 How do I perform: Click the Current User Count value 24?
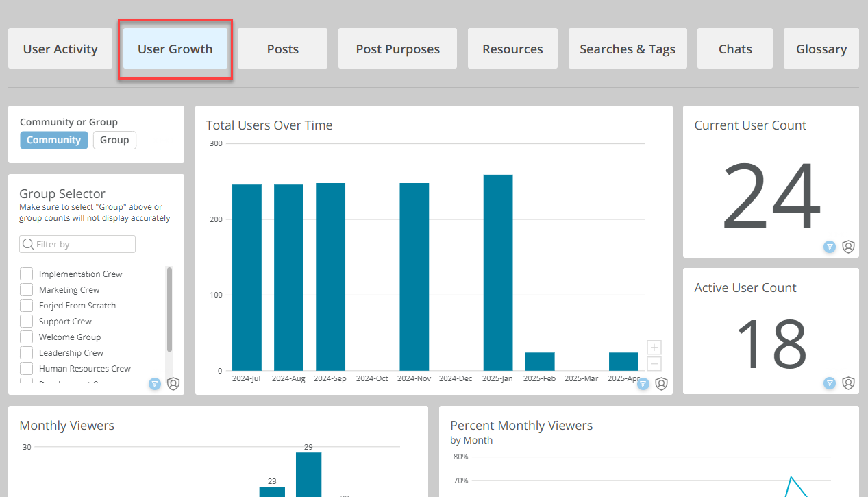771,195
